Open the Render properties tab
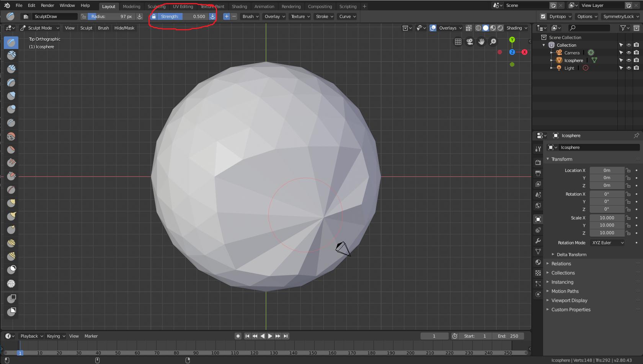This screenshot has height=364, width=643. (x=538, y=163)
